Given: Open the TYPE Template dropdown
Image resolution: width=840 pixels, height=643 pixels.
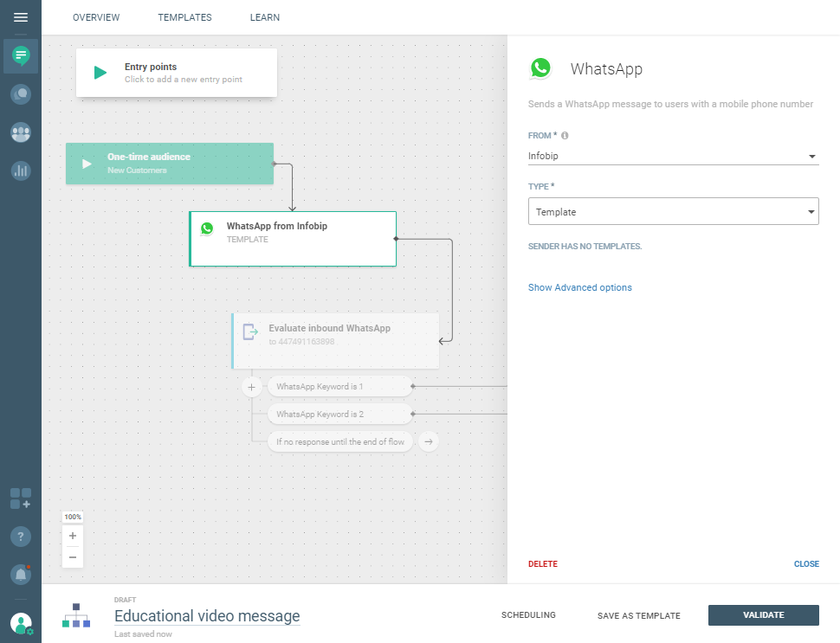Looking at the screenshot, I should [673, 212].
